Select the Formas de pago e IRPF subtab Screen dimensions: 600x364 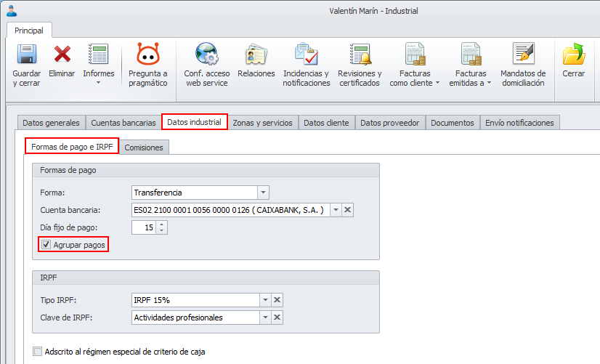point(72,147)
